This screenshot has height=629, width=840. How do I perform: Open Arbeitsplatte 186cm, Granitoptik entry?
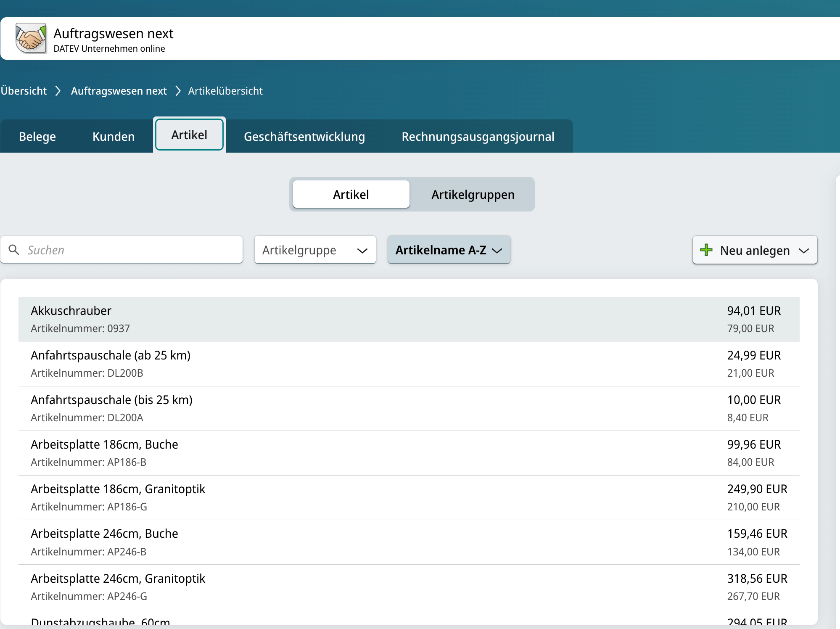[409, 497]
